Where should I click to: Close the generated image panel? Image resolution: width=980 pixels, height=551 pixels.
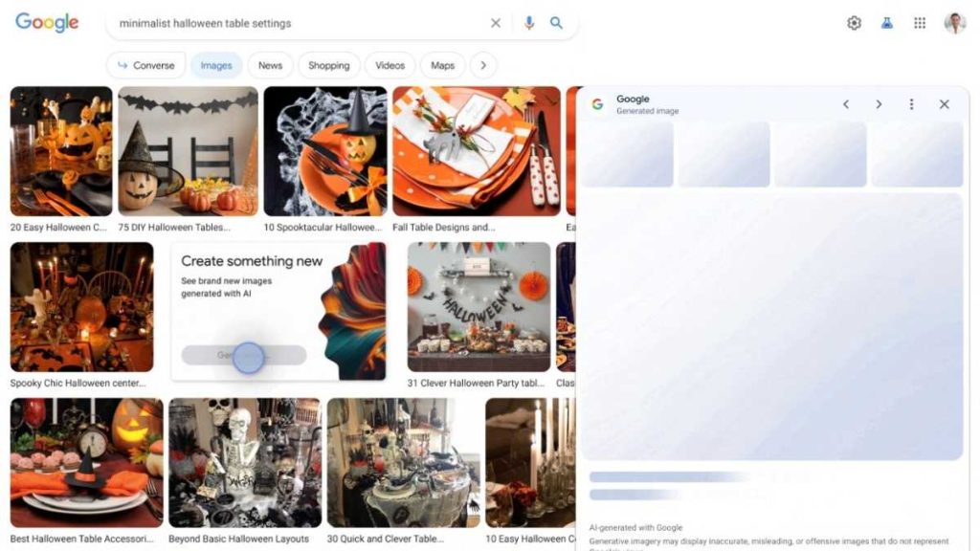944,104
